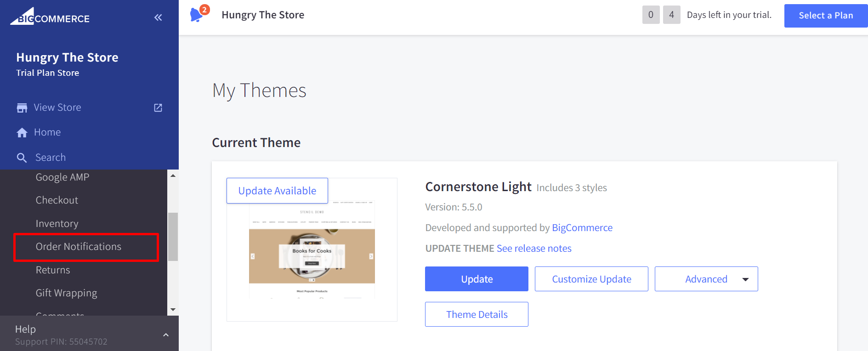Click the Home house icon
The width and height of the screenshot is (868, 351).
pos(22,133)
